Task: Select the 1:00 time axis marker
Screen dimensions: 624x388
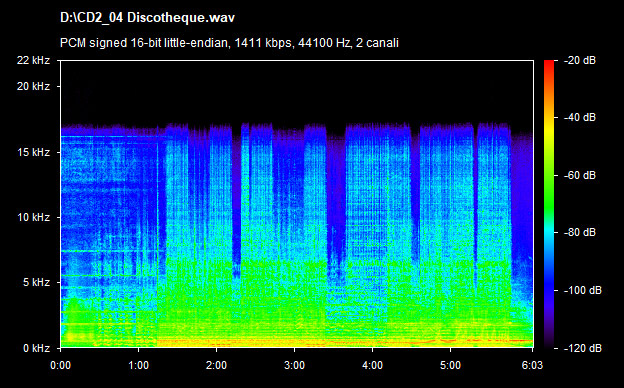Action: (x=138, y=365)
